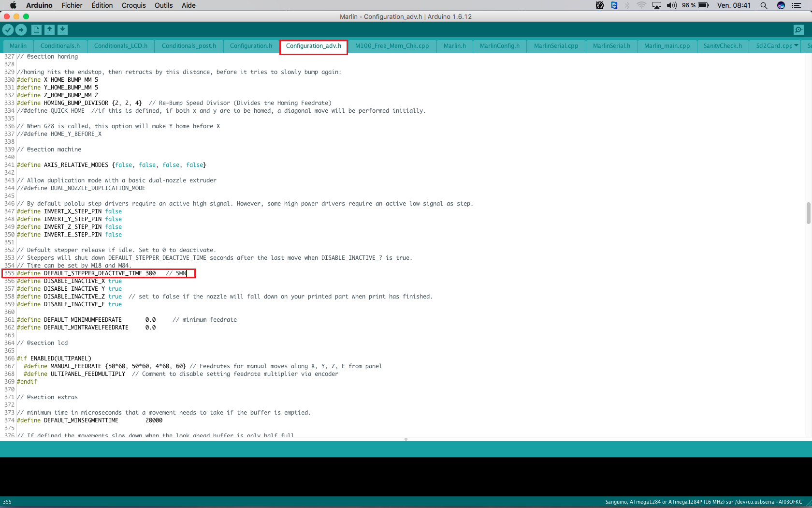Switch to the MarlinSerial.cpp tab
The height and width of the screenshot is (508, 812).
tap(556, 46)
